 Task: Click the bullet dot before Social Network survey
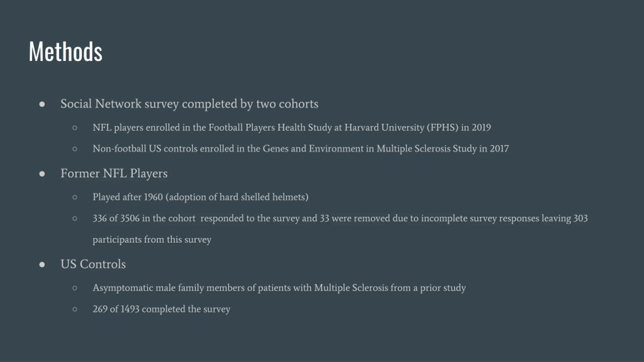tap(42, 104)
